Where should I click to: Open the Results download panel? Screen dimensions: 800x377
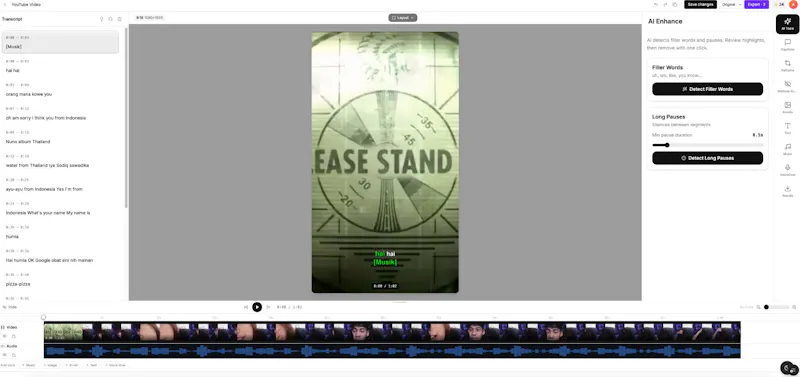(x=787, y=191)
